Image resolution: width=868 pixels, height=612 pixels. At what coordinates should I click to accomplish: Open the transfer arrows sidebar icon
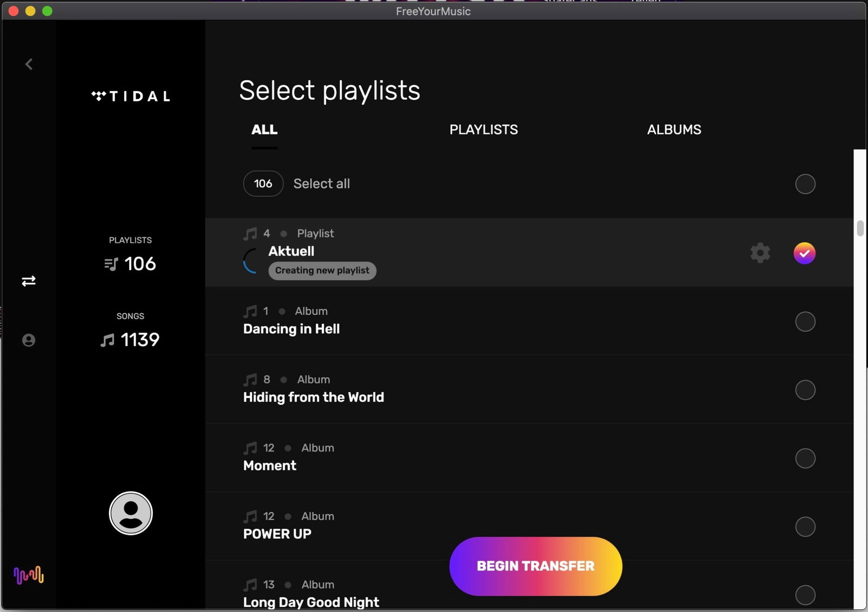(29, 281)
